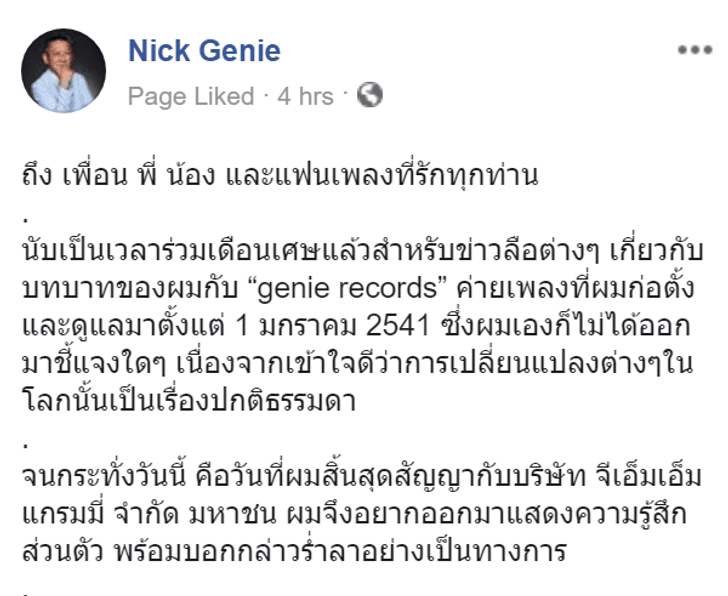Click the word จีเอ็มเอ็ม in the post

pos(649,477)
